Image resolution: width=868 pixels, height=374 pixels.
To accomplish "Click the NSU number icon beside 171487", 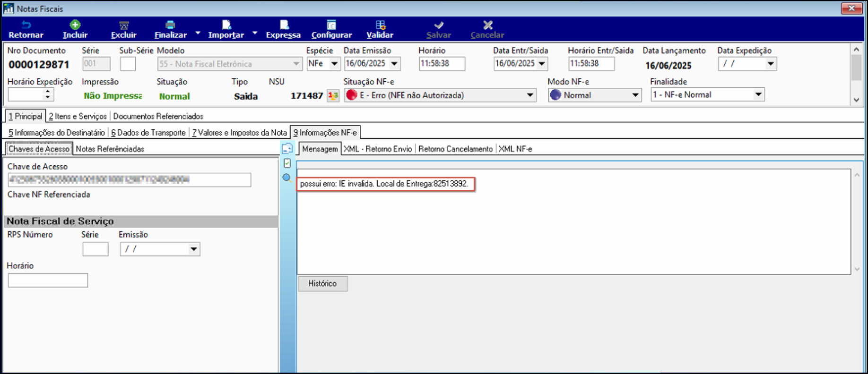I will [x=333, y=95].
